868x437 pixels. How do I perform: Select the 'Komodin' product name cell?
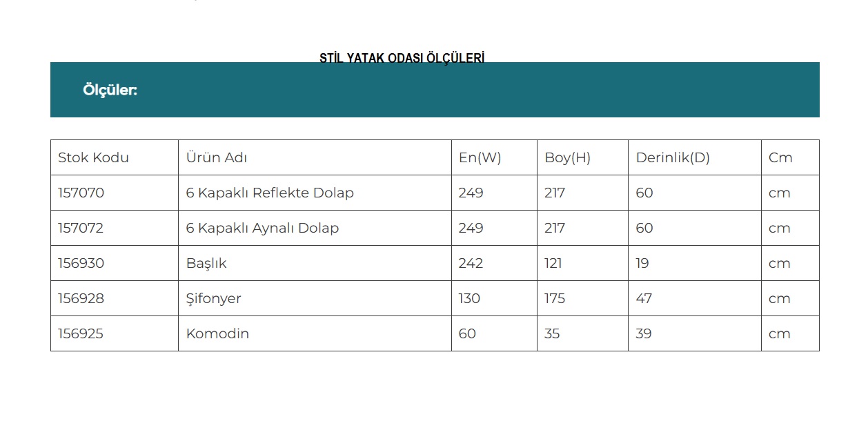click(217, 333)
